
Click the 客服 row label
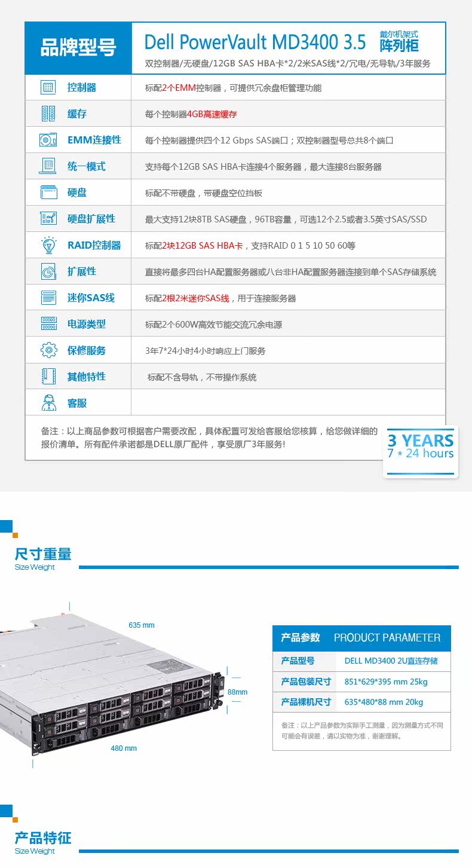pyautogui.click(x=77, y=403)
